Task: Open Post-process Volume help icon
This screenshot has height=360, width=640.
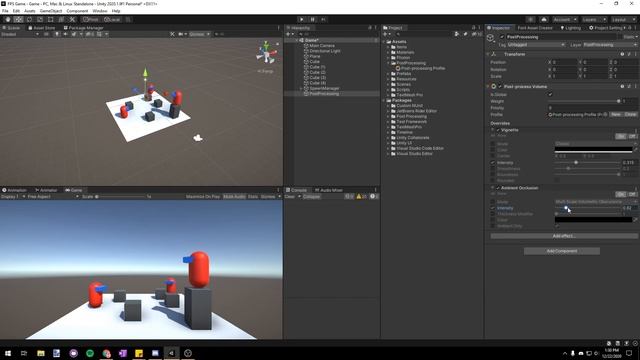Action: [x=622, y=87]
